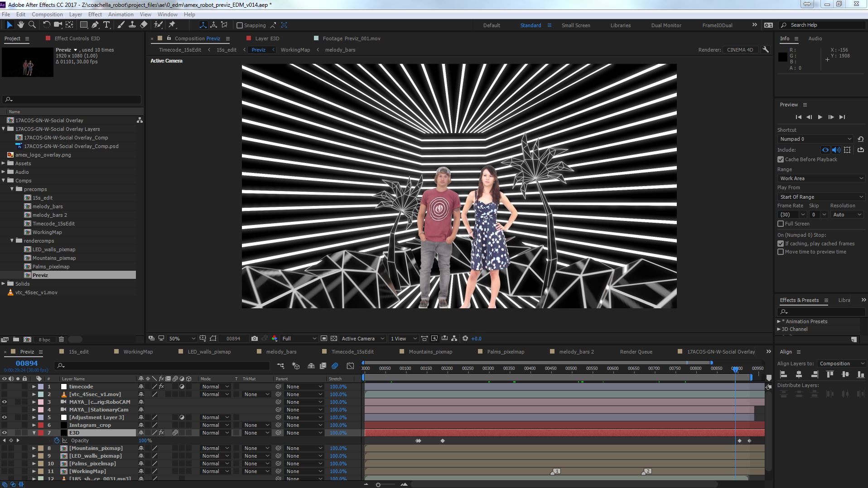Image resolution: width=868 pixels, height=488 pixels.
Task: Start playback with the Preview play button
Action: coord(820,117)
